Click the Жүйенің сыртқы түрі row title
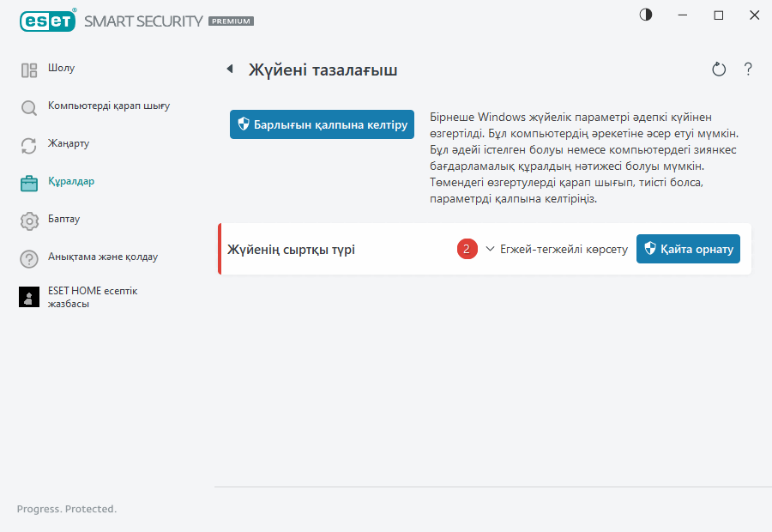 (291, 250)
